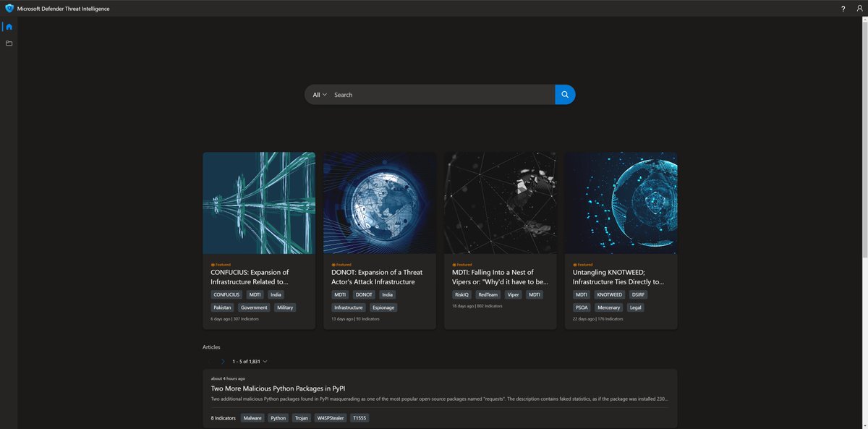This screenshot has width=868, height=429.
Task: Open the KNOTWEED card thumbnail image
Action: [621, 203]
